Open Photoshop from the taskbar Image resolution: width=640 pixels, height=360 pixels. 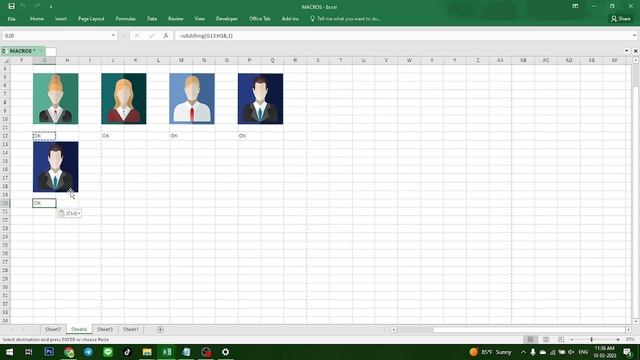pyautogui.click(x=49, y=352)
